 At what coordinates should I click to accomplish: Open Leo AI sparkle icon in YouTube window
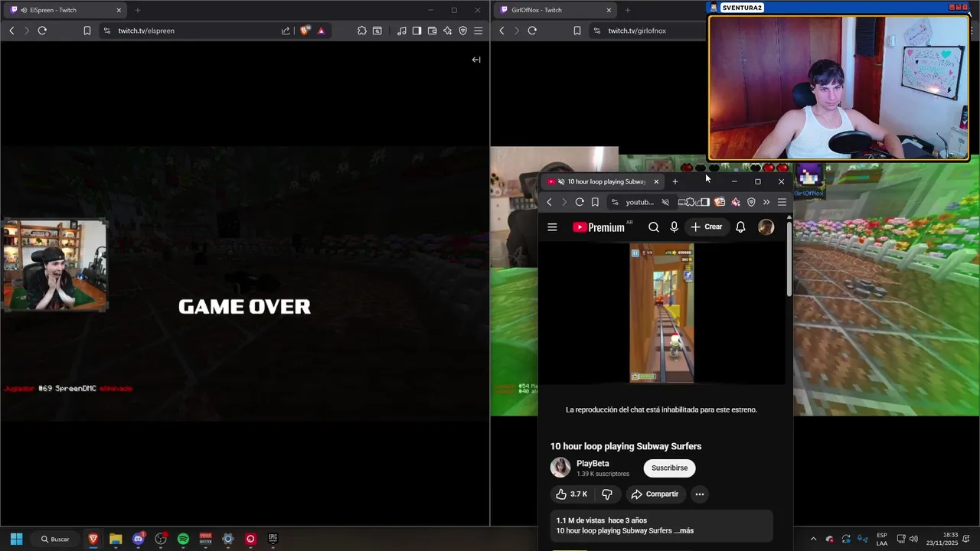736,202
